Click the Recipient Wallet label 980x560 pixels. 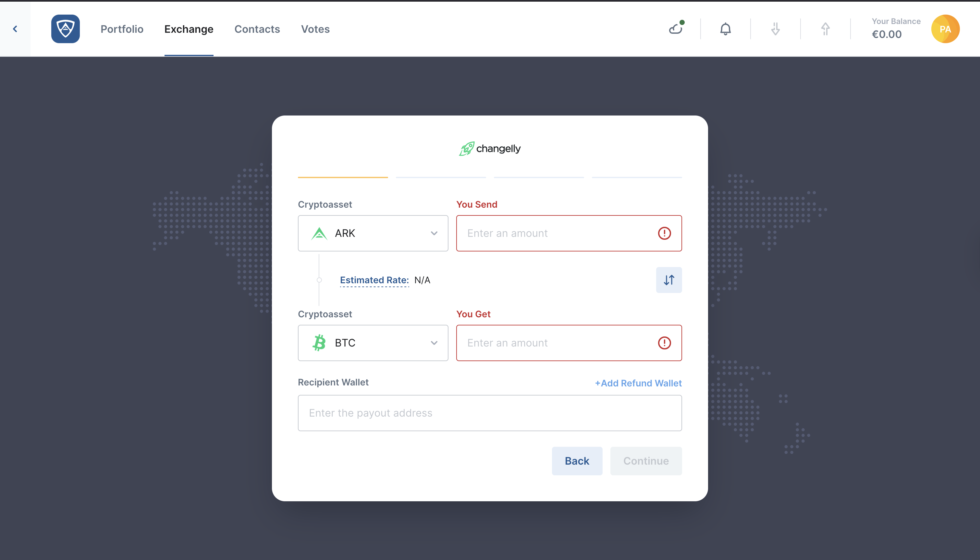coord(333,382)
